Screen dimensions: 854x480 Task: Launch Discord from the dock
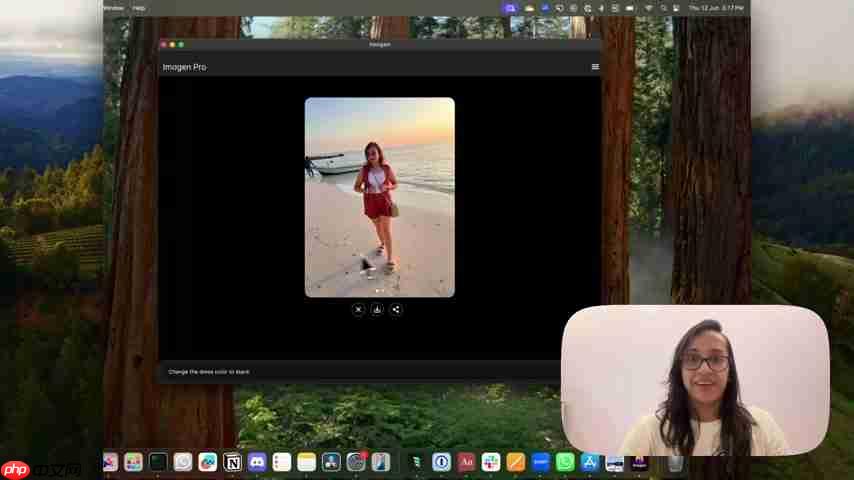click(x=257, y=463)
